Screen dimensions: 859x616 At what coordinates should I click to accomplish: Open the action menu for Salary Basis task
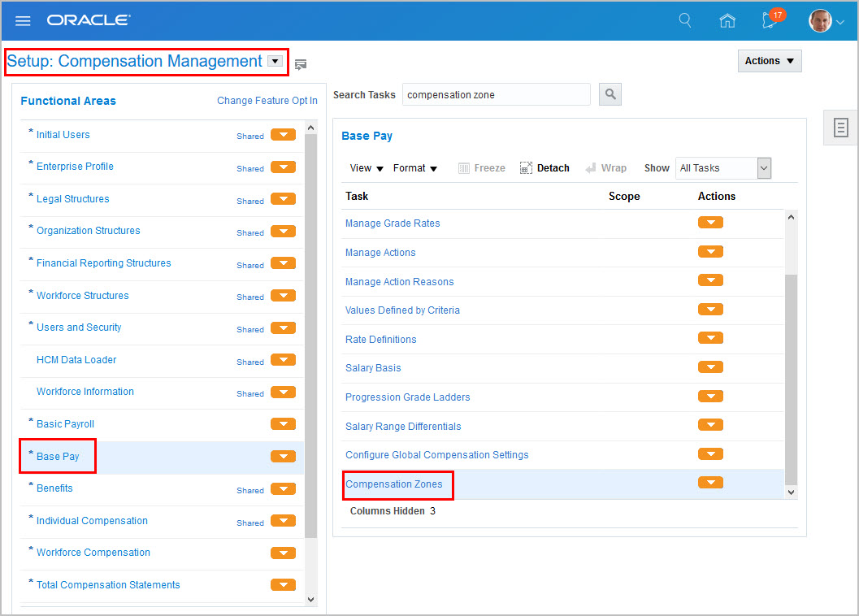[710, 367]
